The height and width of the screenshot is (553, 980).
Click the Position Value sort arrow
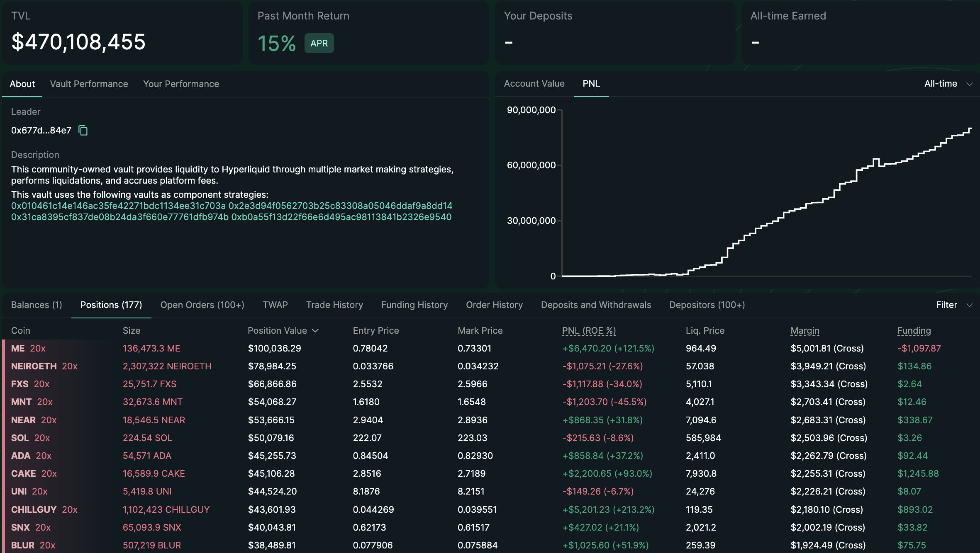tap(315, 331)
